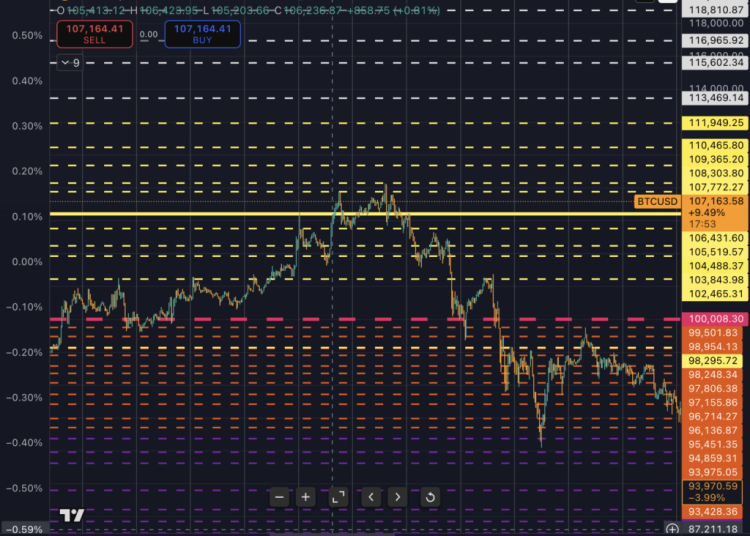Click the 98,295.72 yellow price label
The width and height of the screenshot is (750, 536).
pos(714,360)
